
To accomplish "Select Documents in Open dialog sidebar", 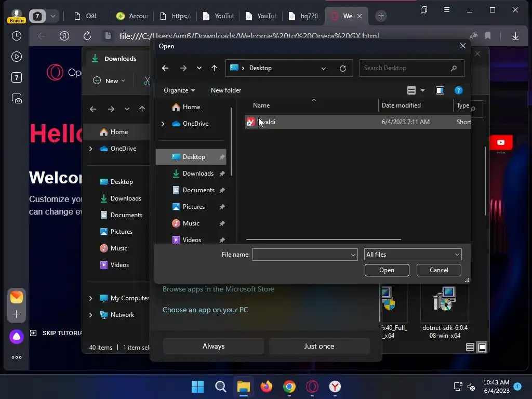I will (x=198, y=190).
